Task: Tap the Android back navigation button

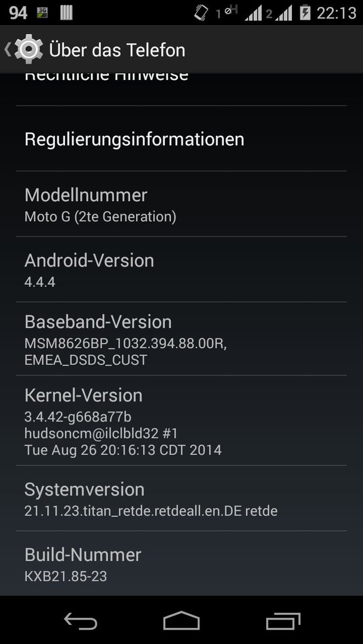Action: pos(81,621)
